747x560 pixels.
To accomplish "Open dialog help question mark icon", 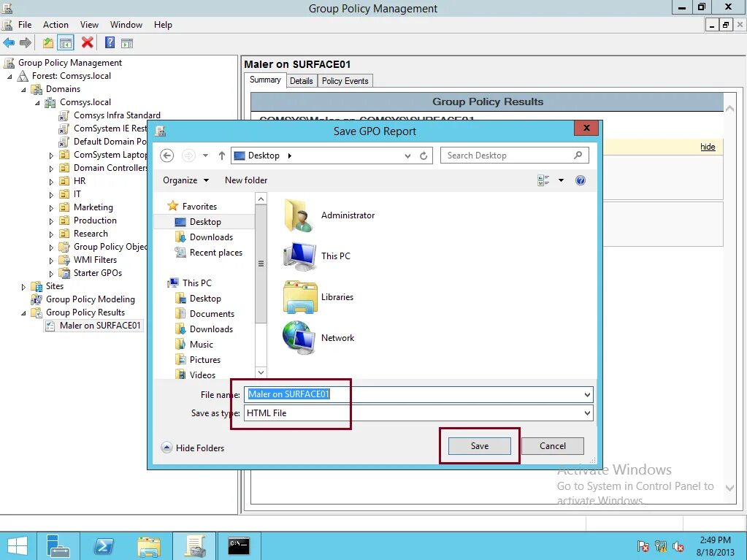I will 580,180.
